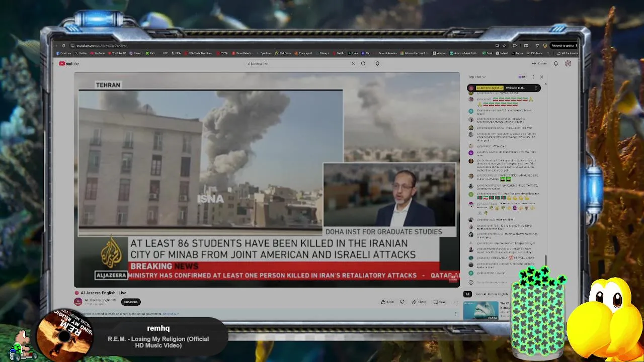644x362 pixels.
Task: Select the All filter chip
Action: [x=467, y=294]
